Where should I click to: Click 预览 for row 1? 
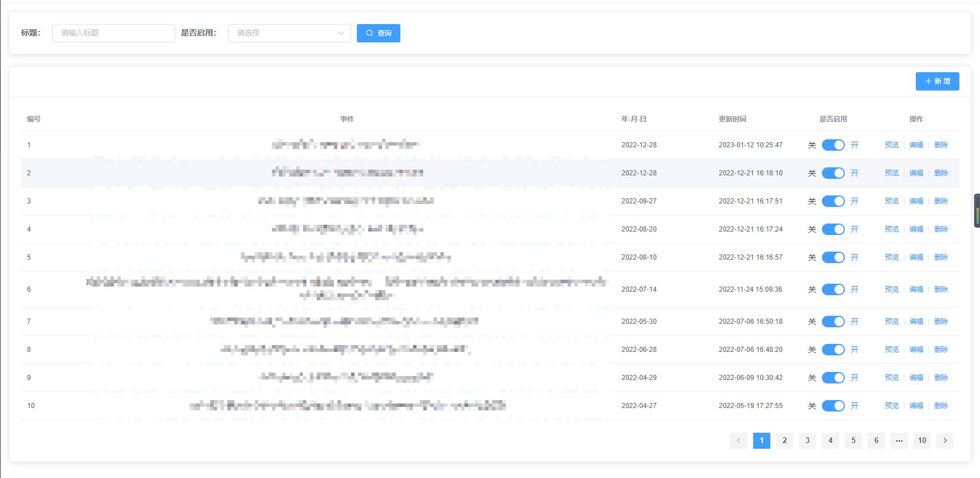pyautogui.click(x=892, y=145)
